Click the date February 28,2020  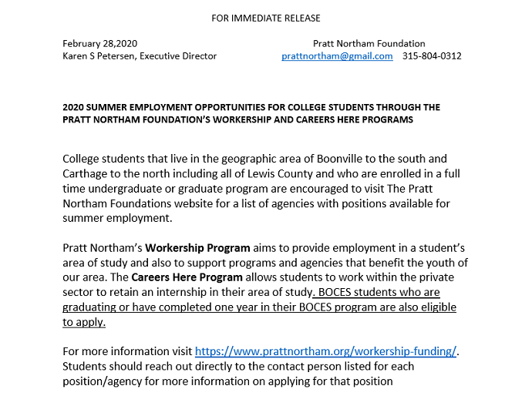(99, 44)
